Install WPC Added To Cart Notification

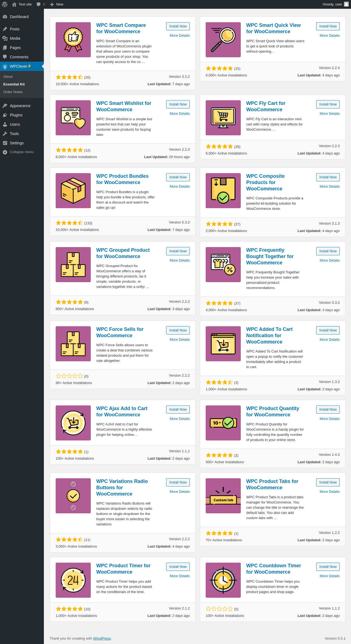328,330
